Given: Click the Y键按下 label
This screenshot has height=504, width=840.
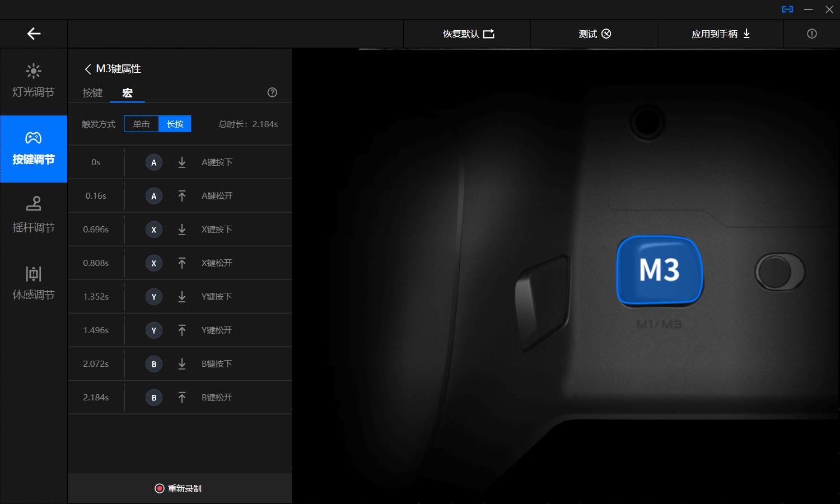Looking at the screenshot, I should (x=217, y=297).
